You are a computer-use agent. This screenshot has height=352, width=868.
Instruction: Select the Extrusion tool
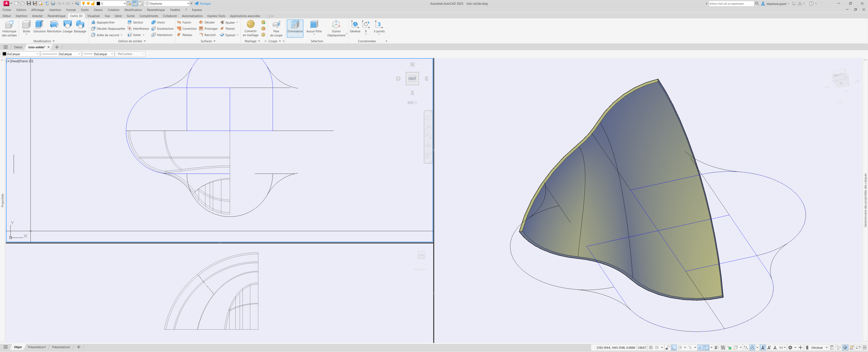39,26
